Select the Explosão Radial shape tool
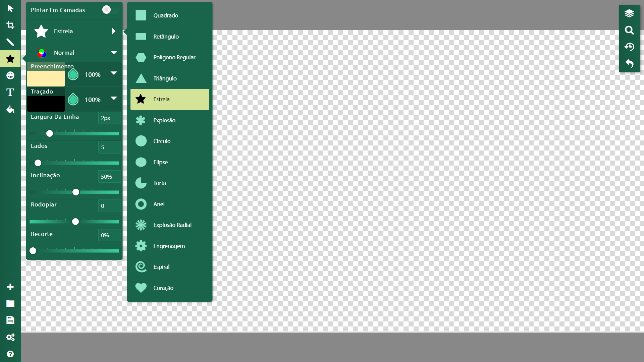The height and width of the screenshot is (362, 644). click(172, 225)
